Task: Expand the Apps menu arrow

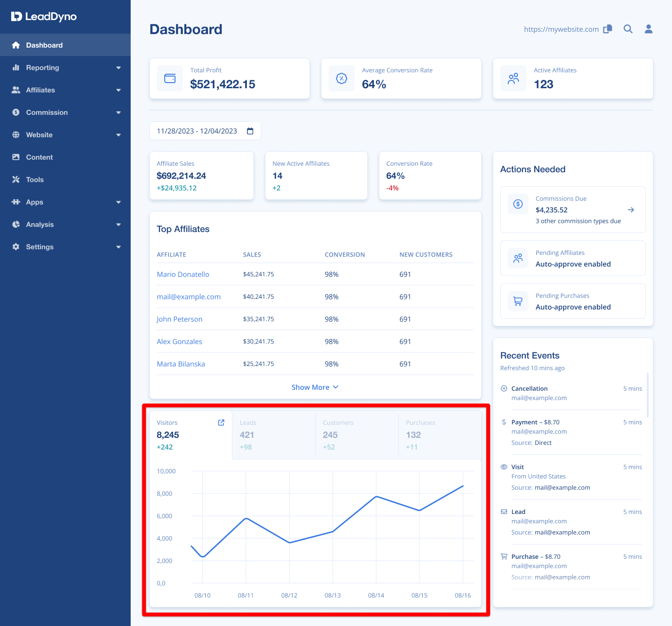Action: click(x=119, y=202)
